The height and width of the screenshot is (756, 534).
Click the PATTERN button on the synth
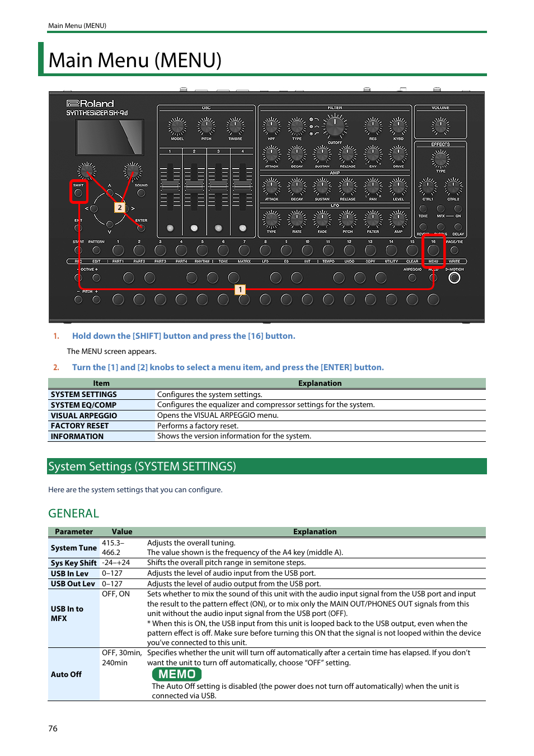96,250
